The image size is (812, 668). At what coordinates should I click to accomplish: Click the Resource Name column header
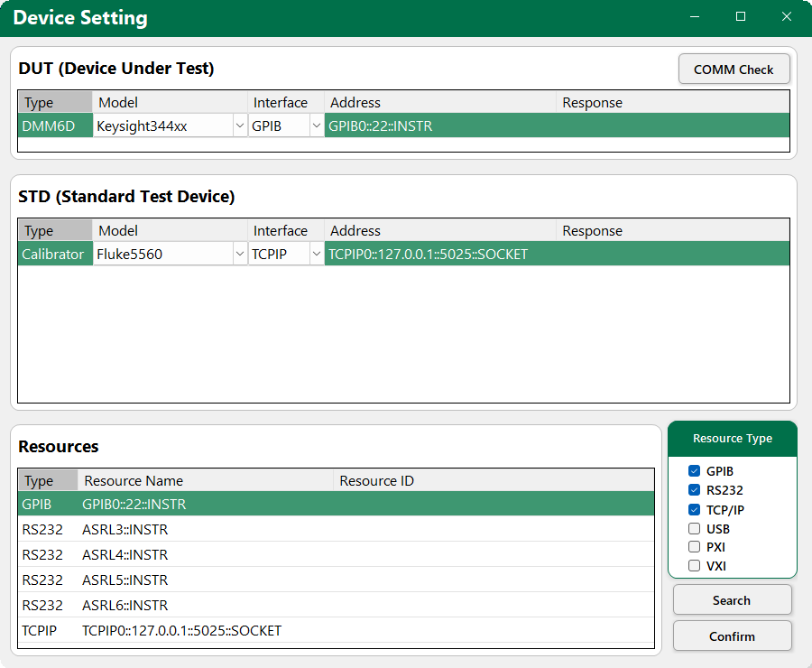[x=206, y=481]
